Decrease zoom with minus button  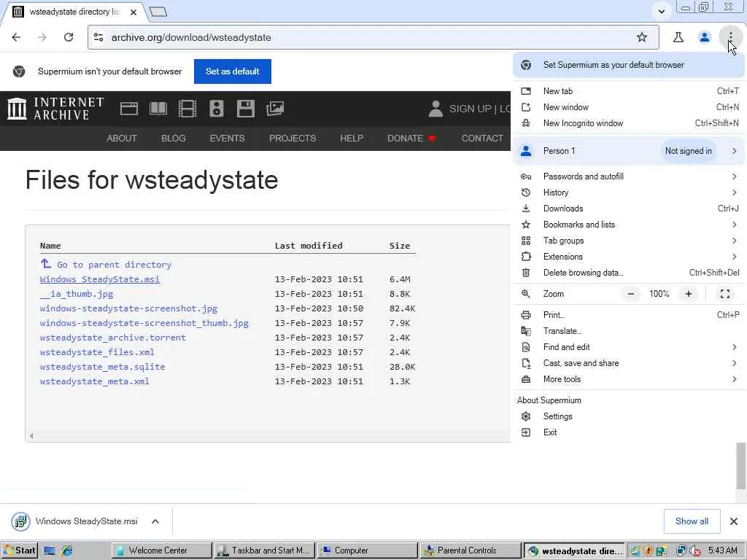click(631, 294)
